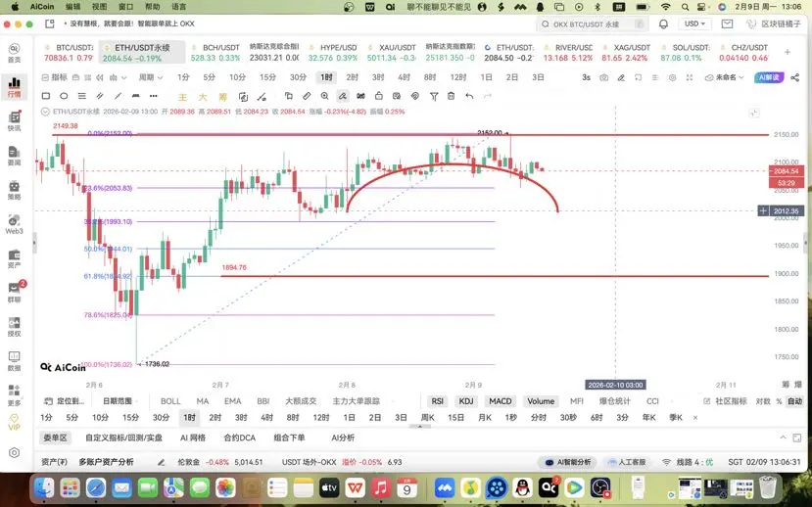Toggle the lock drawings icon
This screenshot has width=812, height=507.
pyautogui.click(x=378, y=96)
